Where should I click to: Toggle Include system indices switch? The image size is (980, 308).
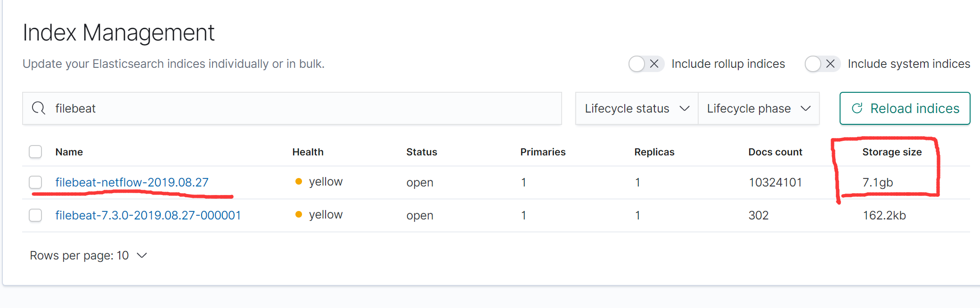[x=823, y=64]
